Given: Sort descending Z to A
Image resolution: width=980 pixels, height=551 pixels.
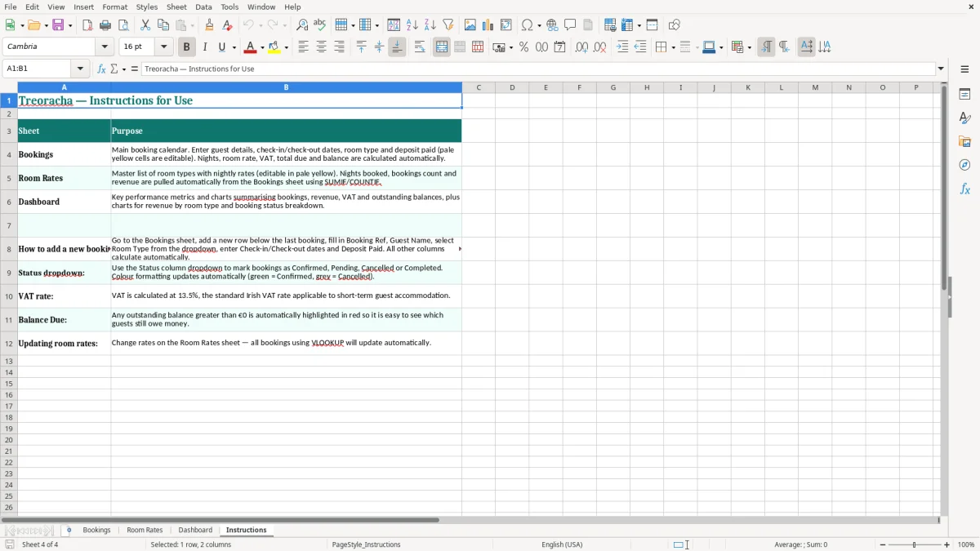Looking at the screenshot, I should pos(430,25).
